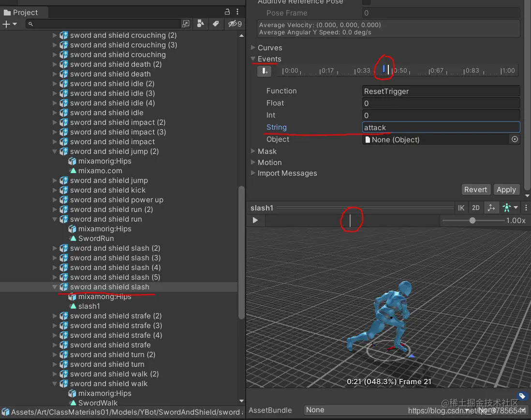Click the Revert button

point(475,190)
